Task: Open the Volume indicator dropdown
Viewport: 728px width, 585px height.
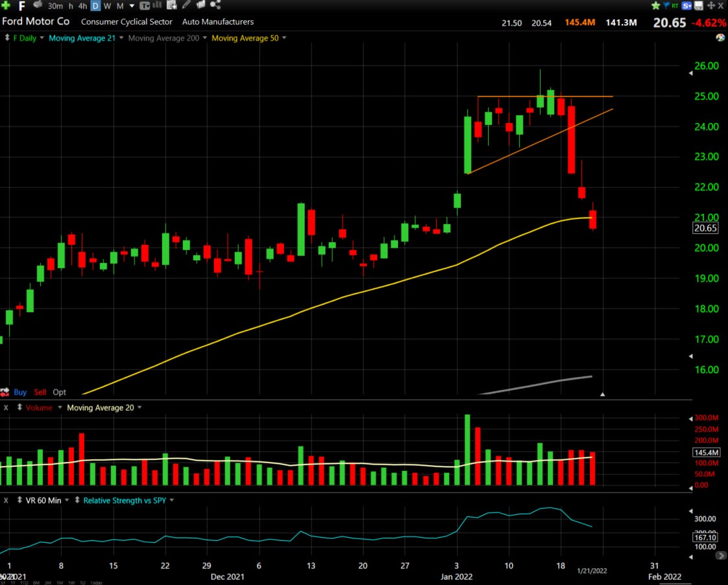Action: pos(60,407)
